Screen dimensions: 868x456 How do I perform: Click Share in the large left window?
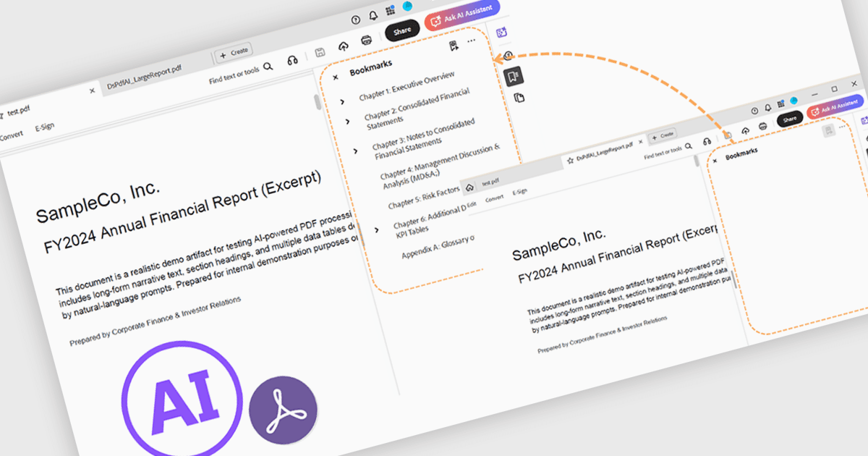(402, 30)
